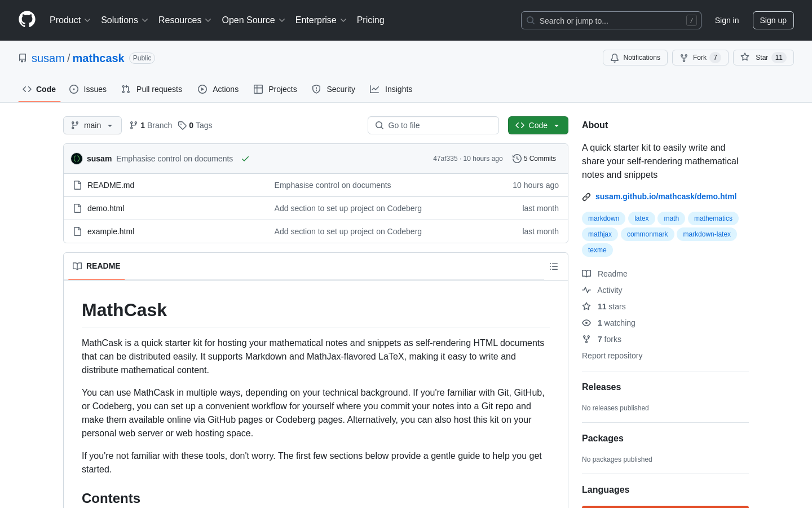This screenshot has height=508, width=812.
Task: Click the eye icon next to 1 watching
Action: coord(586,323)
